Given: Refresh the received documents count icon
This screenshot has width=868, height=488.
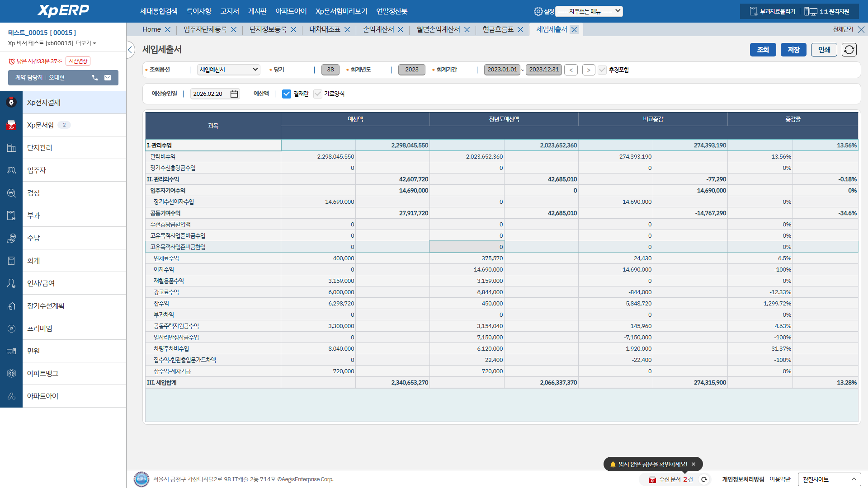Looking at the screenshot, I should pyautogui.click(x=704, y=479).
